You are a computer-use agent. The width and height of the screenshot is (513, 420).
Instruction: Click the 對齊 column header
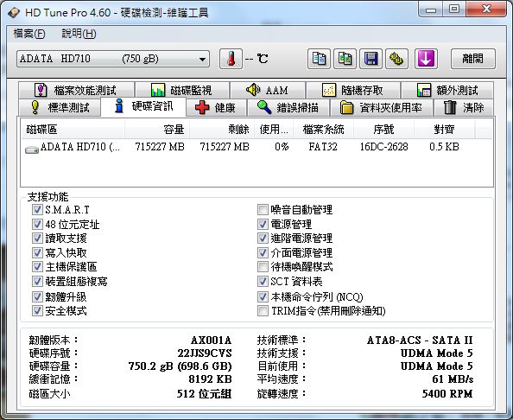(x=444, y=130)
